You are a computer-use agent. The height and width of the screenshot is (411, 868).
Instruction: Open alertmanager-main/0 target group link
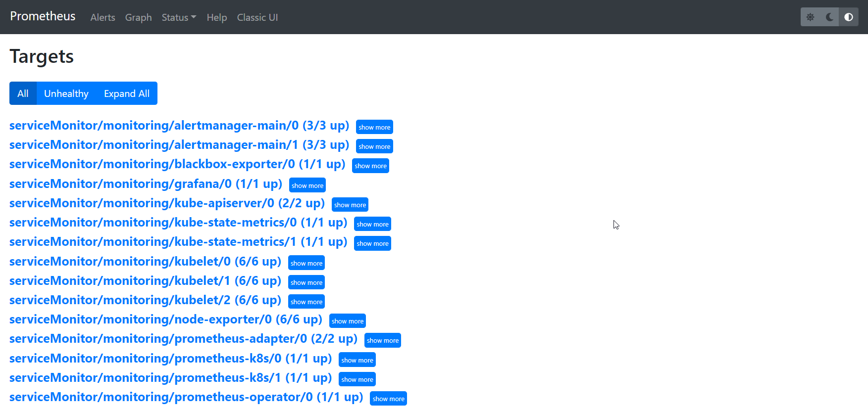click(x=179, y=126)
